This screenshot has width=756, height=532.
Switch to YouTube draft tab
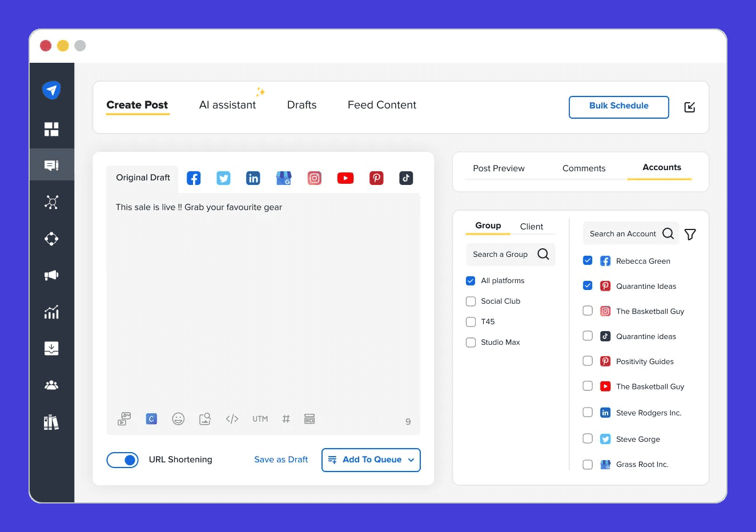point(345,178)
